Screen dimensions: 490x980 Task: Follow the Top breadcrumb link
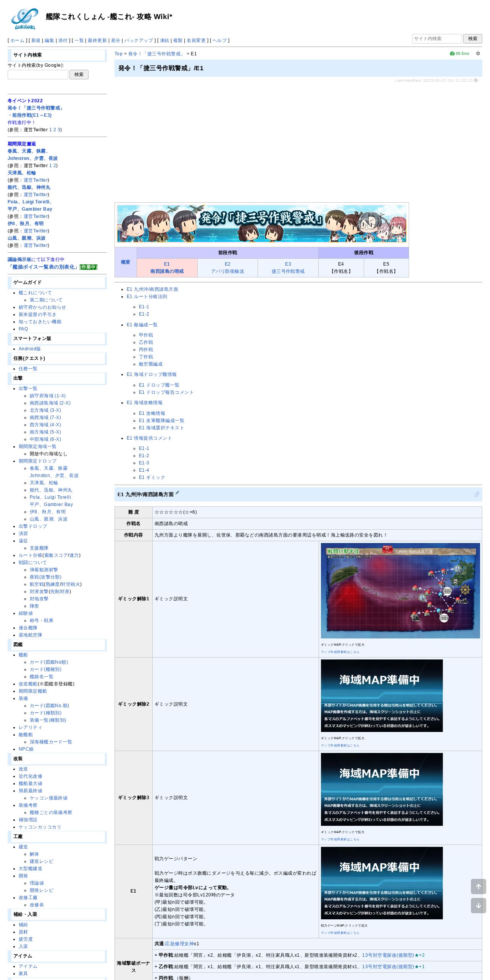[118, 54]
